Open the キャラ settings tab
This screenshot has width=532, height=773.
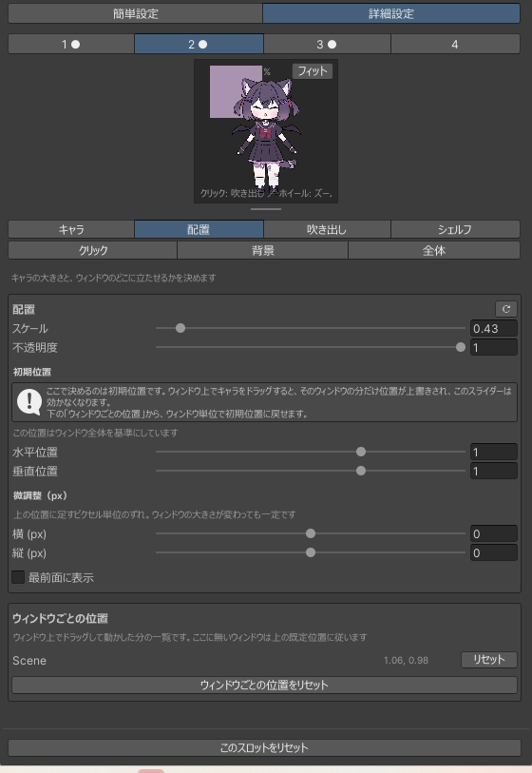71,230
